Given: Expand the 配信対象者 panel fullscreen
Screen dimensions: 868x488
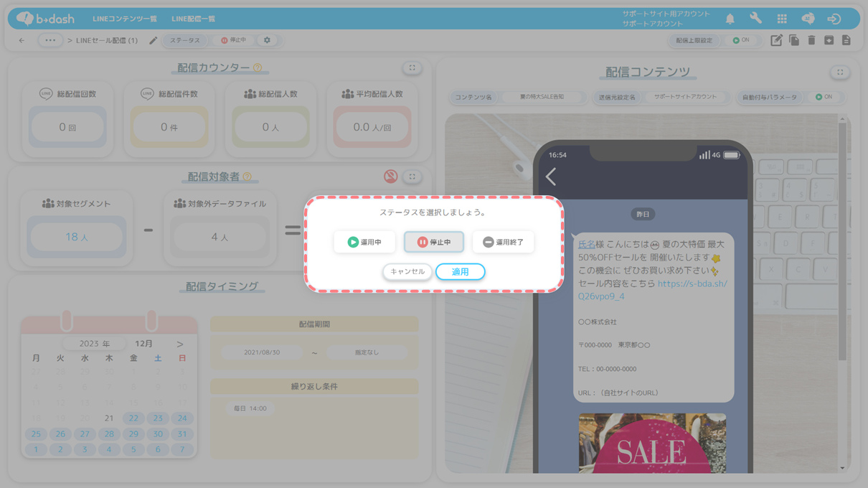Looking at the screenshot, I should tap(412, 177).
